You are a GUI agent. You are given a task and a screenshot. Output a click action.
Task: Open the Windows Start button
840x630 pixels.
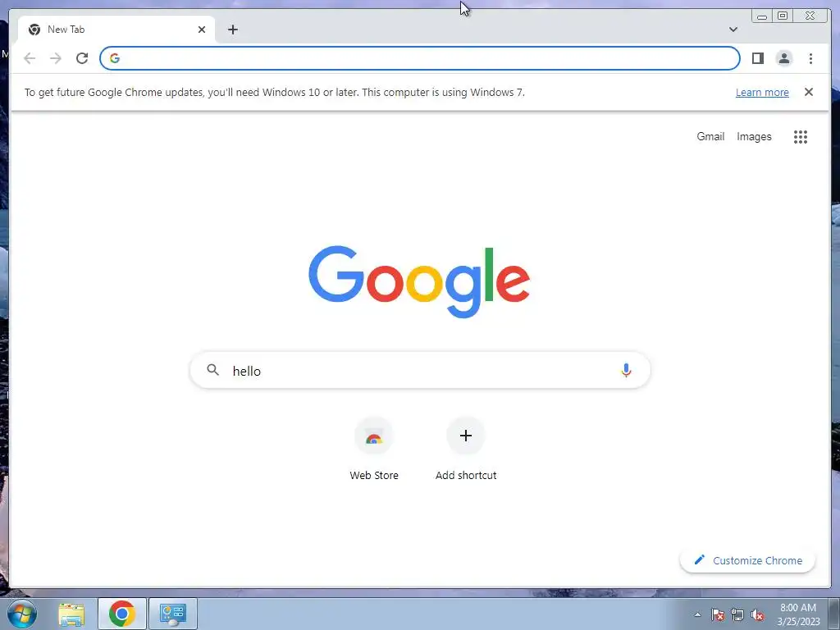pos(22,614)
